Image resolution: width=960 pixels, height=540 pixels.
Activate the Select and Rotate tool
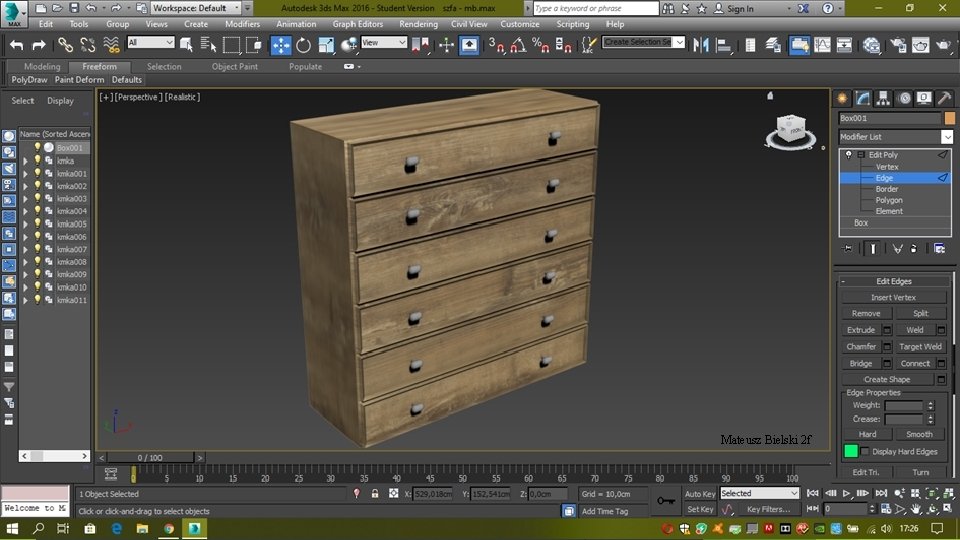point(304,45)
